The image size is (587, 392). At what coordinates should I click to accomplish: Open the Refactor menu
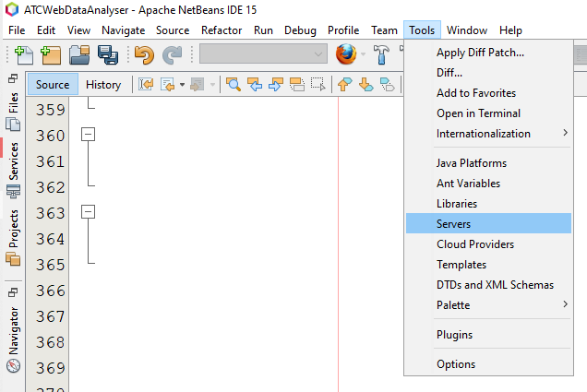222,30
